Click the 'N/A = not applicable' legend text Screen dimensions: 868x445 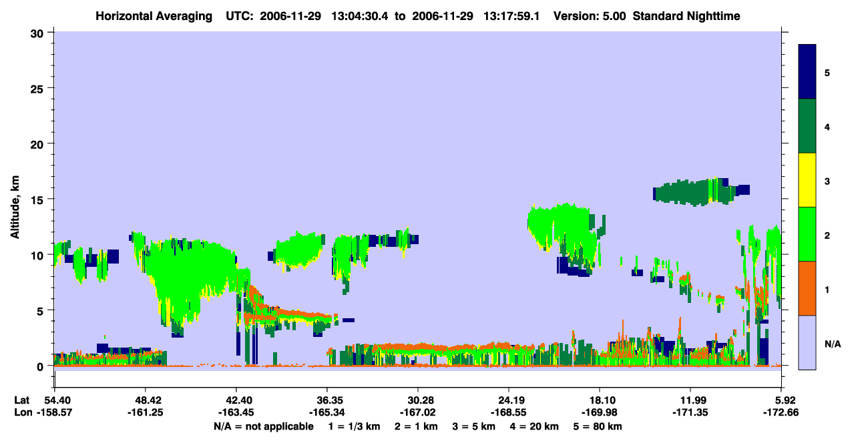(263, 426)
